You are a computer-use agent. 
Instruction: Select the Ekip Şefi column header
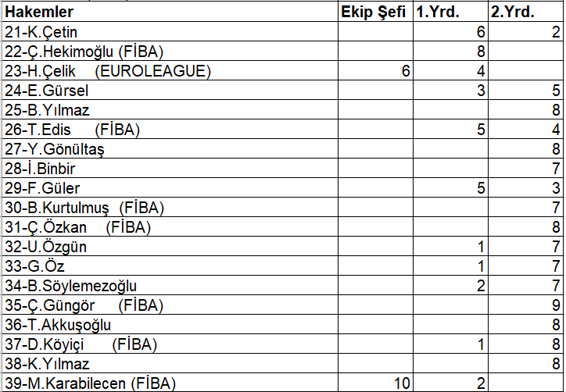tap(375, 12)
